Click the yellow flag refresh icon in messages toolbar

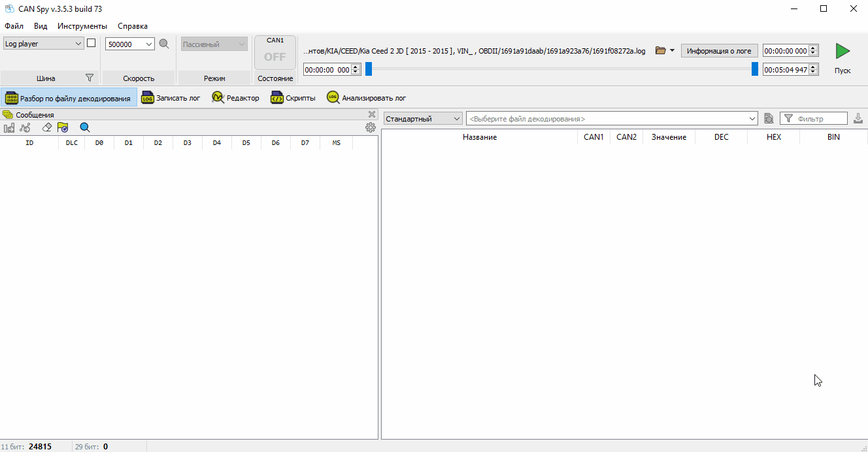point(63,127)
